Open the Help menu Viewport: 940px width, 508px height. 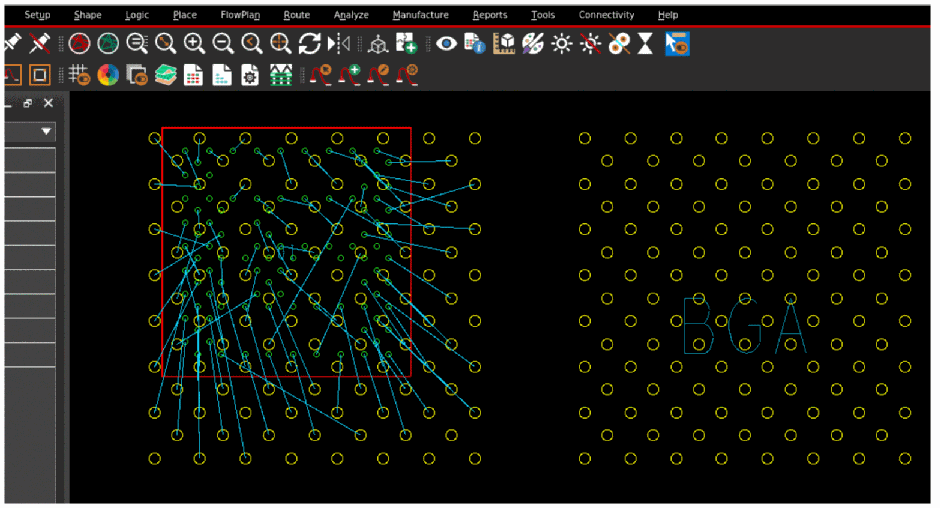668,15
